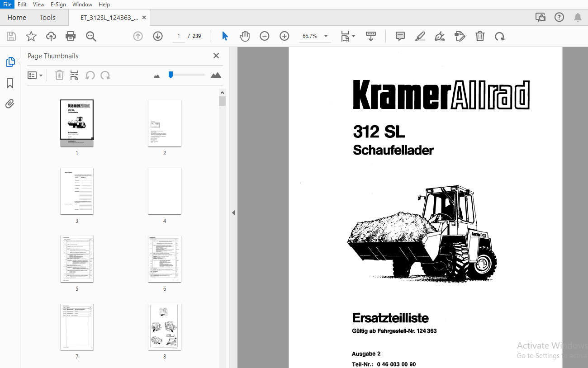The image size is (588, 368).
Task: Open the Bookmarks sidebar icon
Action: (10, 83)
